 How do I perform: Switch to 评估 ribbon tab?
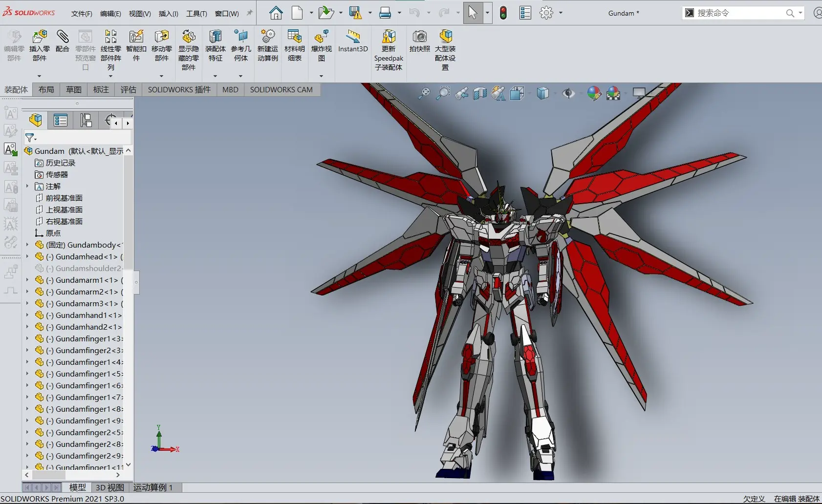pyautogui.click(x=129, y=89)
